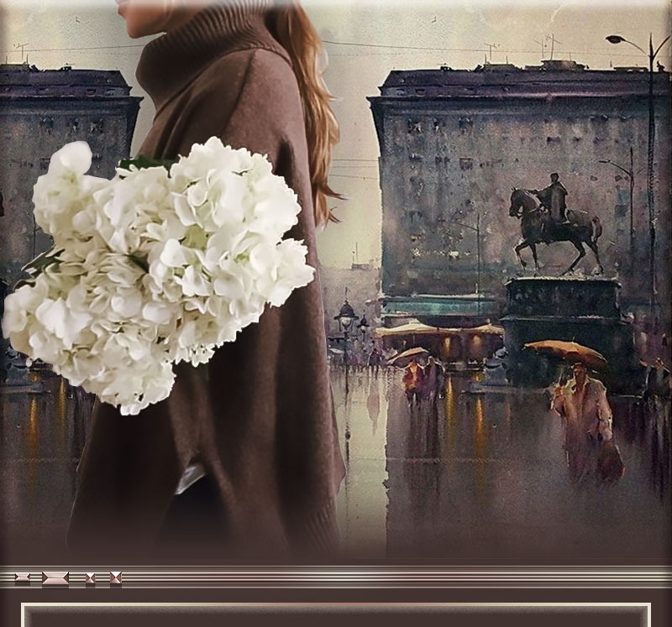The image size is (672, 627).
Task: Click inside the framed text box at bottom
Action: tap(336, 617)
